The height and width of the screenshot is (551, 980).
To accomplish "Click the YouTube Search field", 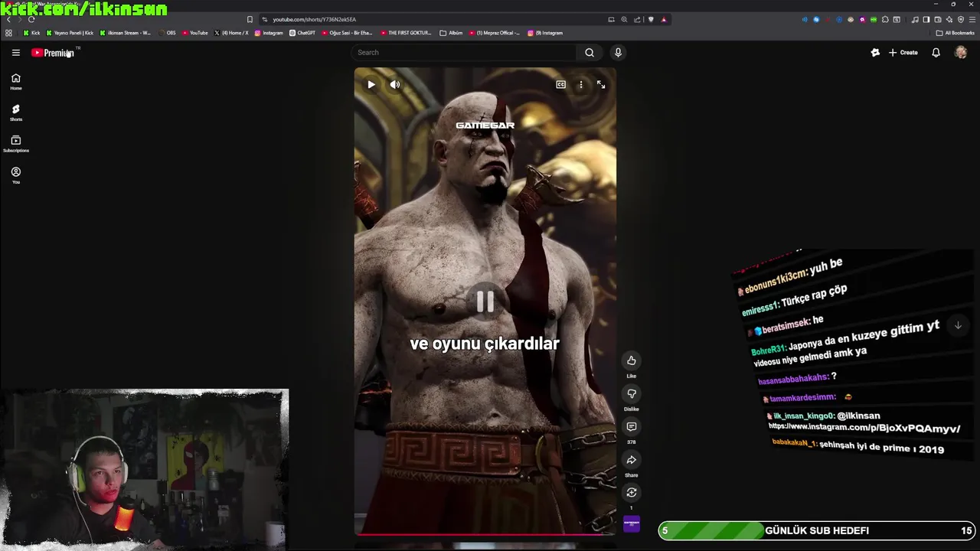I will tap(464, 52).
